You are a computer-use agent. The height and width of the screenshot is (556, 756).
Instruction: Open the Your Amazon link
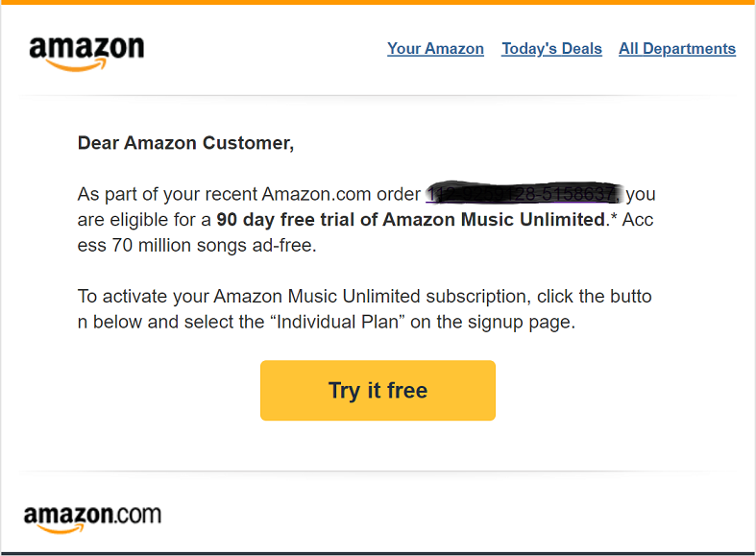435,49
